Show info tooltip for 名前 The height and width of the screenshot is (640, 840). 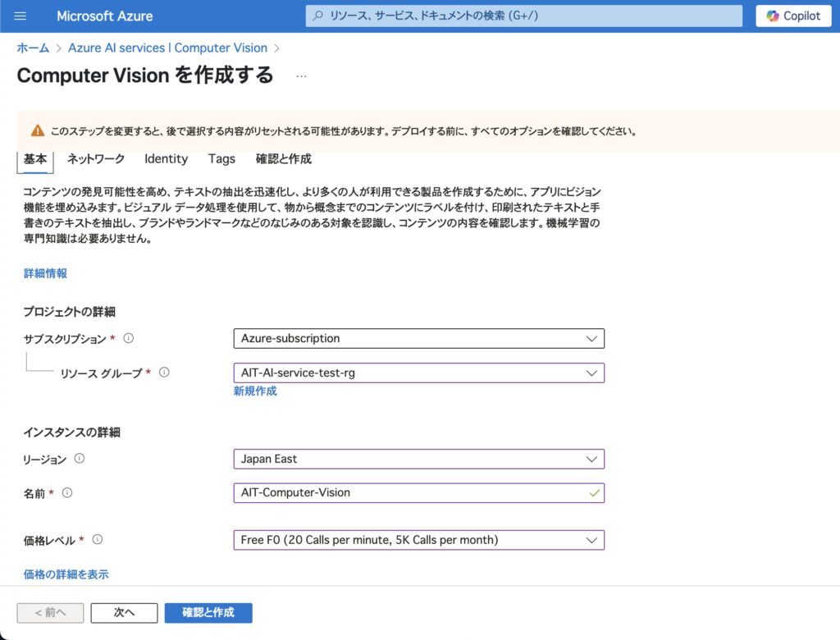point(67,493)
